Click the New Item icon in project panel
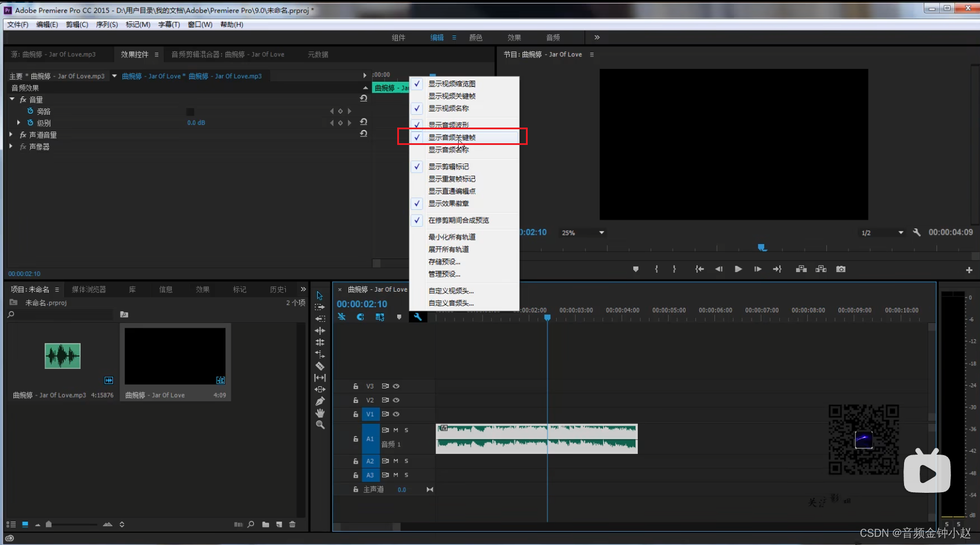The height and width of the screenshot is (545, 980). [x=279, y=524]
